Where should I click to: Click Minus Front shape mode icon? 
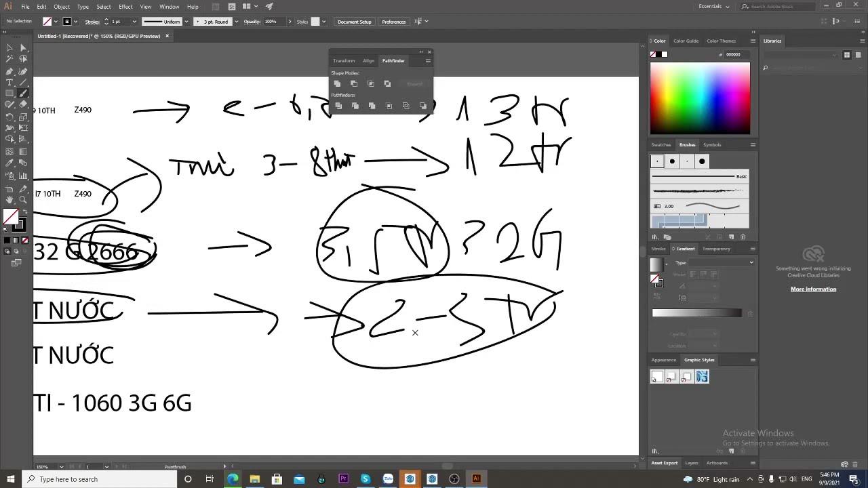point(354,83)
